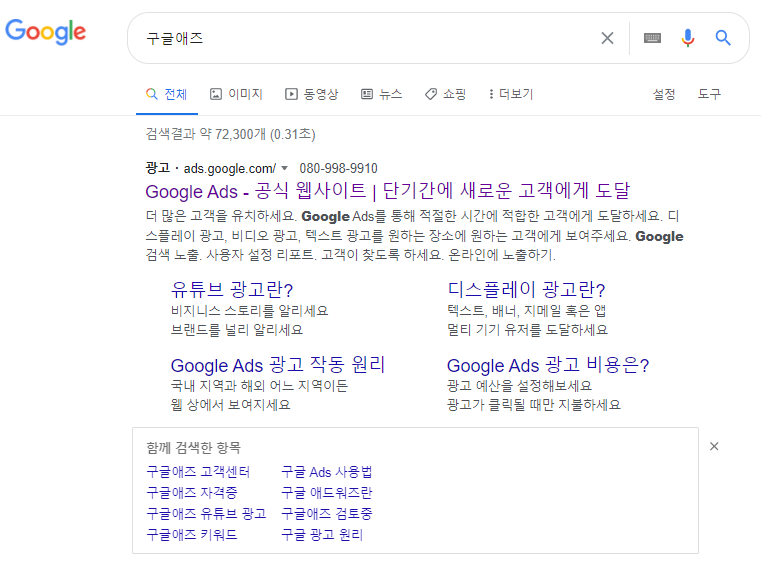This screenshot has width=761, height=570.
Task: Click the Google logo
Action: 46,32
